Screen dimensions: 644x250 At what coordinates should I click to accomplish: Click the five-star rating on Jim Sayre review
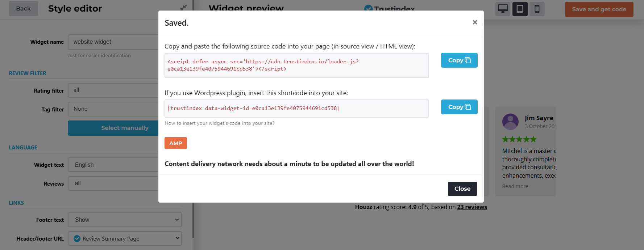point(519,139)
